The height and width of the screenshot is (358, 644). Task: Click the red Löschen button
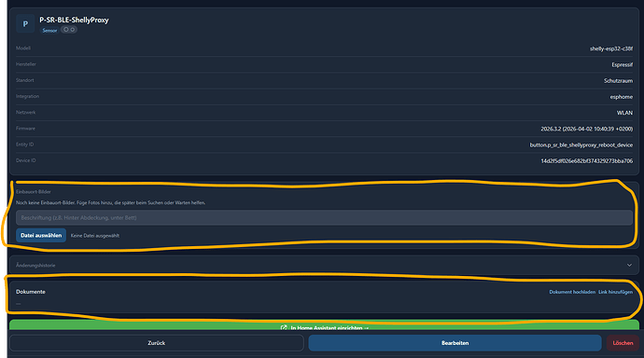[623, 343]
